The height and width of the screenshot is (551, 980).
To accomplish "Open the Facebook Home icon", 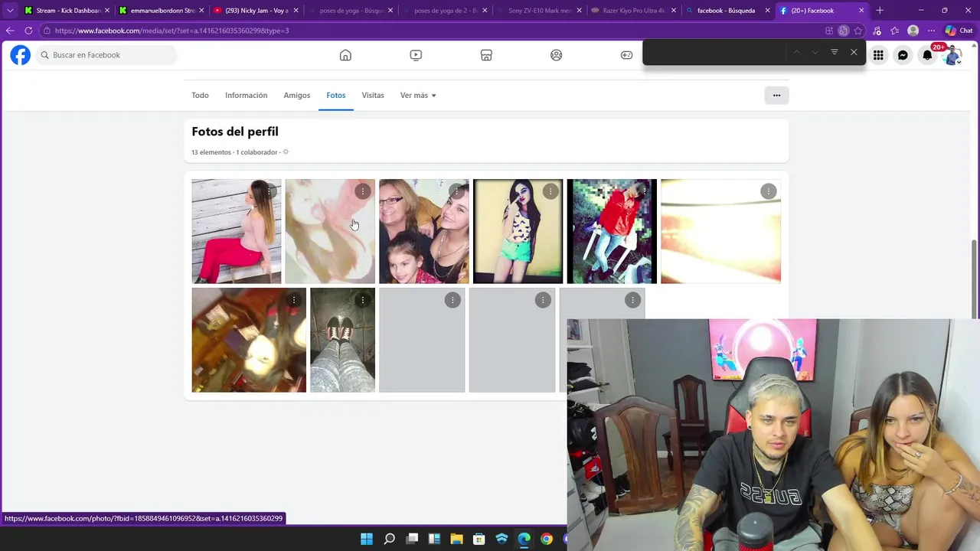I will (x=345, y=55).
